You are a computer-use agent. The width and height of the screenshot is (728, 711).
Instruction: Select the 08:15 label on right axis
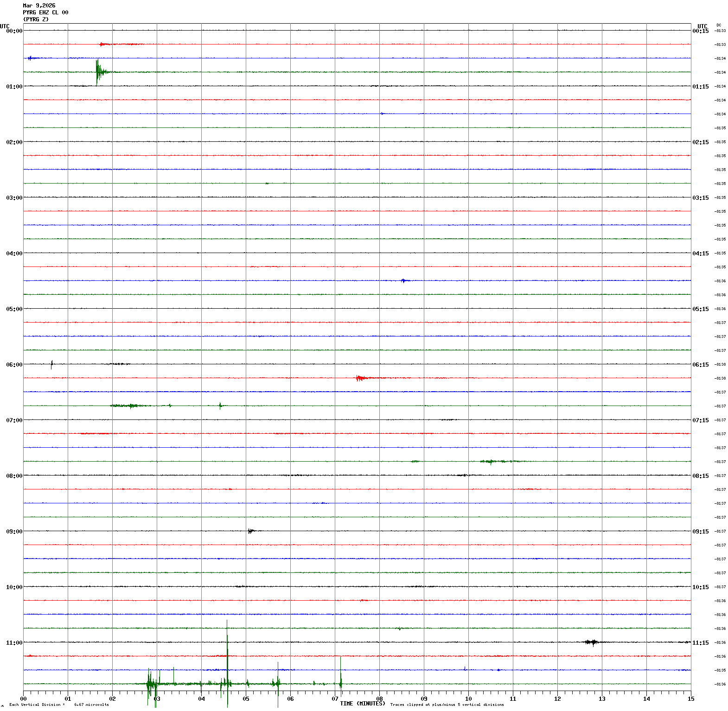click(700, 476)
